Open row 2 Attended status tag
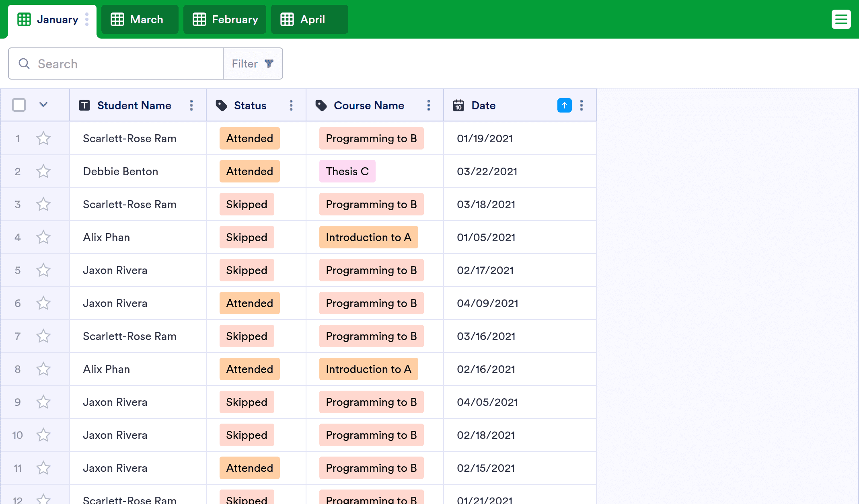The height and width of the screenshot is (504, 859). tap(249, 171)
